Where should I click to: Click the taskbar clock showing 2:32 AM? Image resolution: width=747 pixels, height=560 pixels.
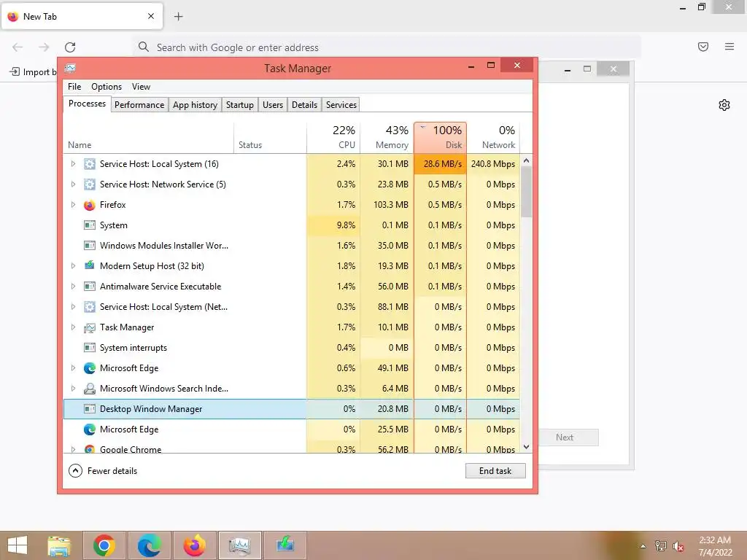click(715, 546)
